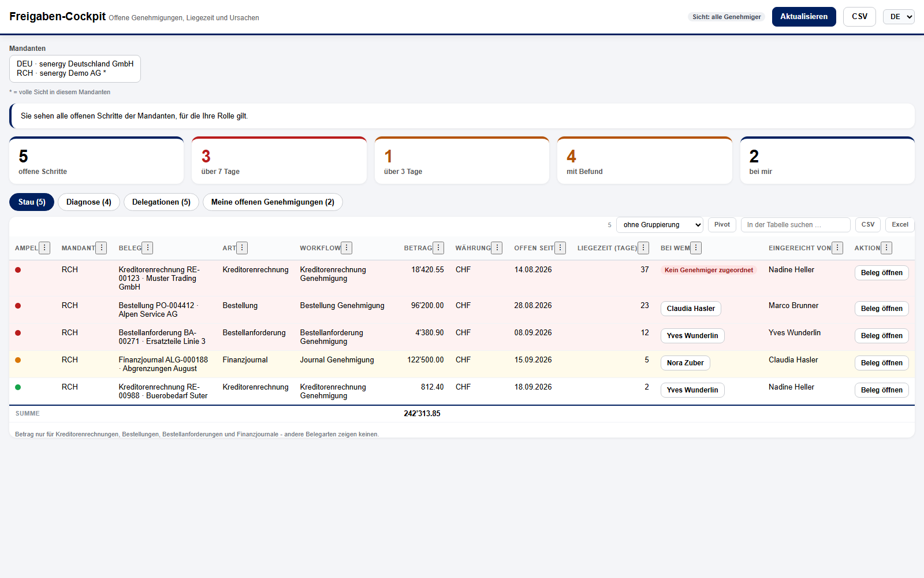The height and width of the screenshot is (578, 924).
Task: Open the Delegationen (5) tab
Action: [161, 202]
